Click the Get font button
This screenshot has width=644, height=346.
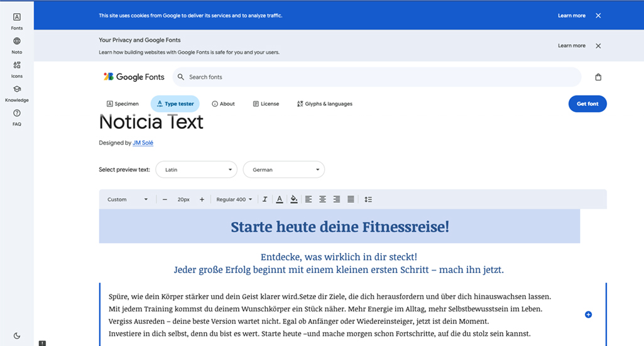[587, 104]
